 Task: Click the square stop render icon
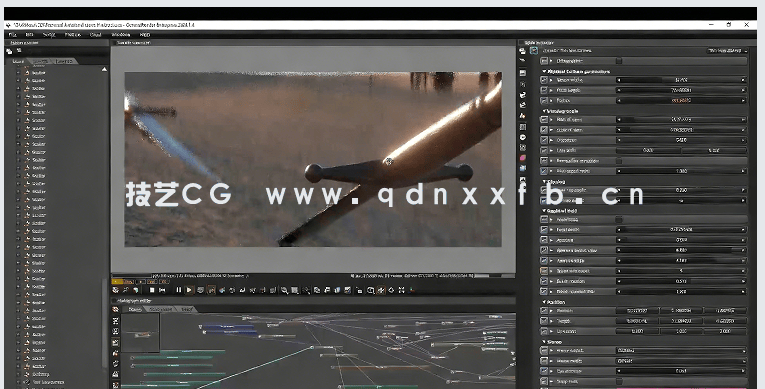pyautogui.click(x=152, y=290)
